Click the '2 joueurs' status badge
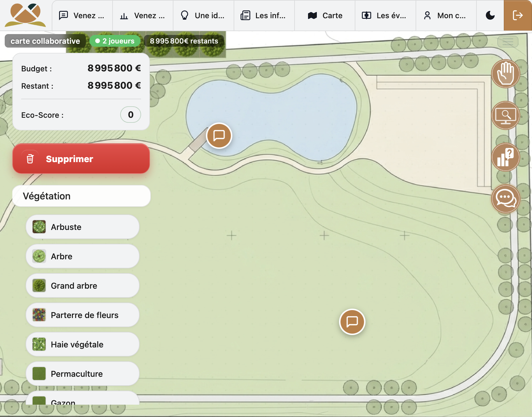532x417 pixels. (115, 41)
